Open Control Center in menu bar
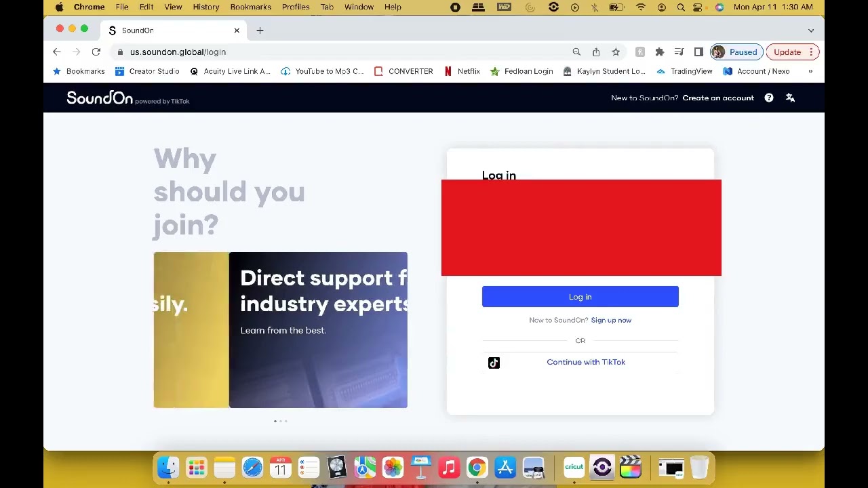868x488 pixels. click(x=698, y=7)
